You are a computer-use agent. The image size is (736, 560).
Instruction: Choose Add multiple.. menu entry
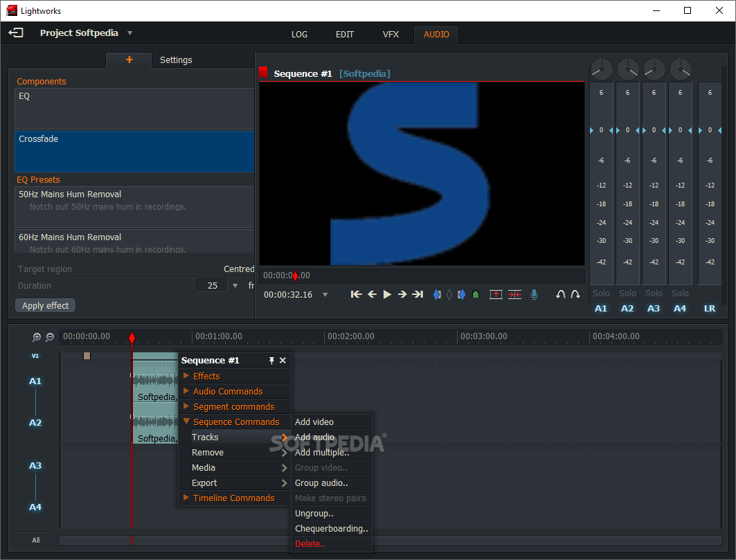pyautogui.click(x=332, y=453)
